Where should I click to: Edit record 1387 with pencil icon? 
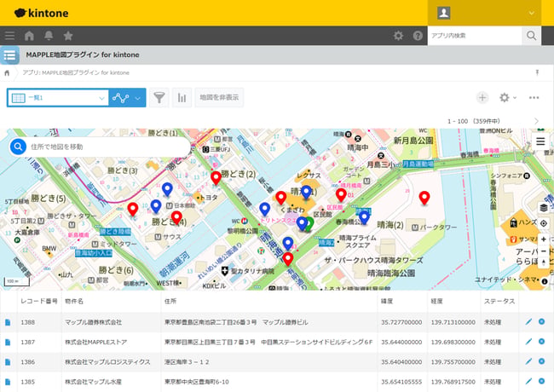pyautogui.click(x=528, y=342)
